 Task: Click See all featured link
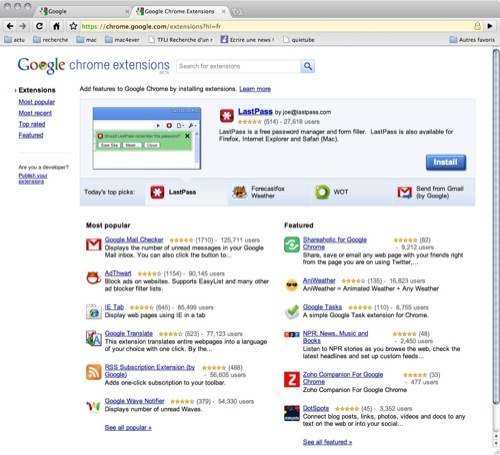tap(327, 442)
